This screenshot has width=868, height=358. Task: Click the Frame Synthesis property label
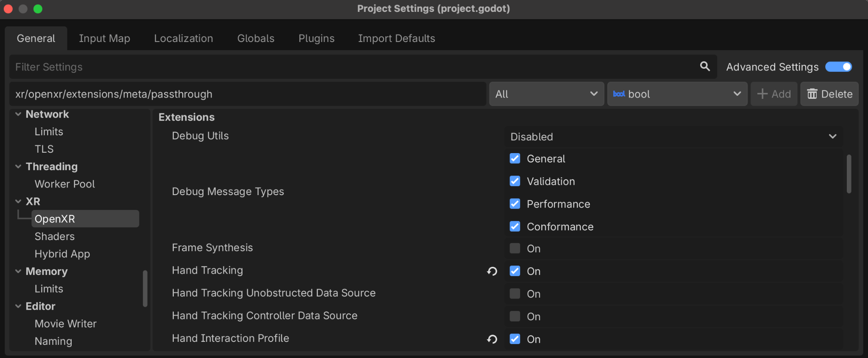(212, 247)
